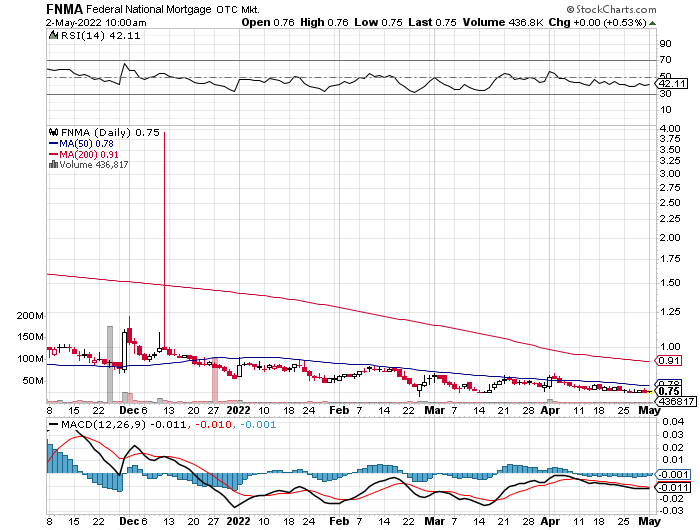
Task: Click the small RSI indicator icon
Action: coord(54,35)
